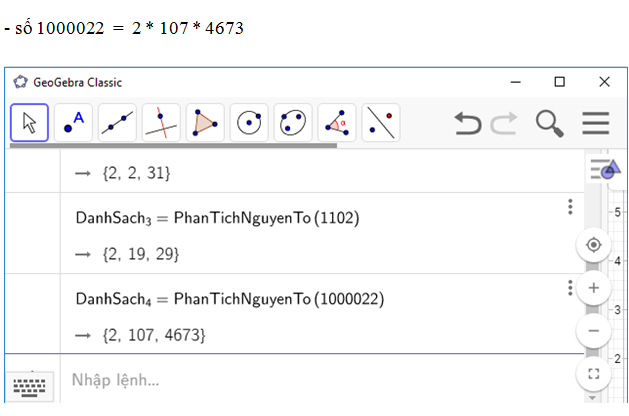Choose the Angle tool
The height and width of the screenshot is (416, 629).
pyautogui.click(x=337, y=123)
